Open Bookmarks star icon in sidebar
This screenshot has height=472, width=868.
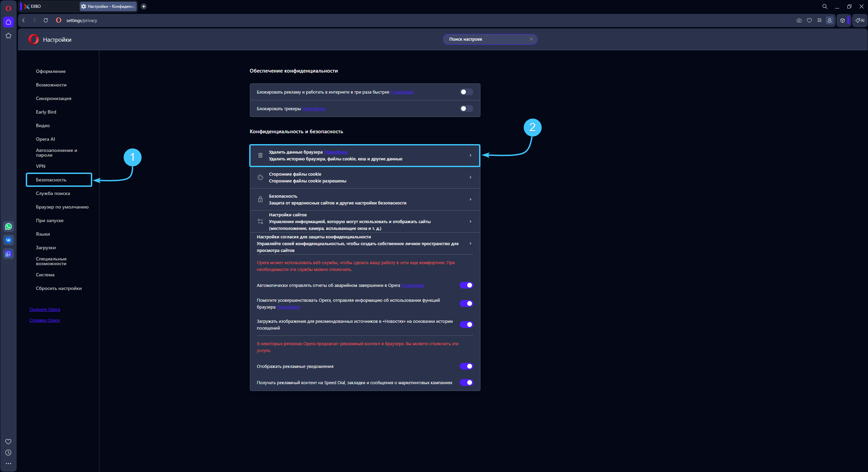pyautogui.click(x=8, y=36)
